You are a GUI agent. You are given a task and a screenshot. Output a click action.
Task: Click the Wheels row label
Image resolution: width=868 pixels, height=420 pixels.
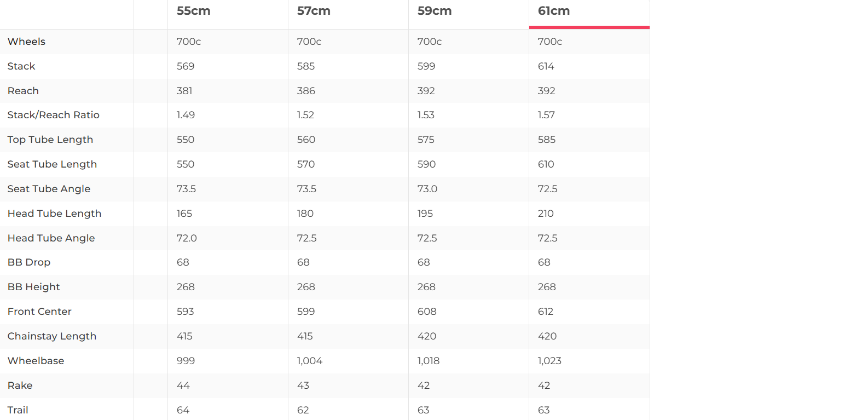click(x=26, y=42)
